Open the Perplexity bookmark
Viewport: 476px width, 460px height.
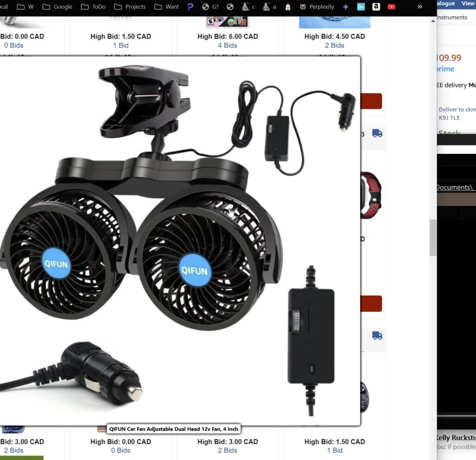tap(317, 7)
